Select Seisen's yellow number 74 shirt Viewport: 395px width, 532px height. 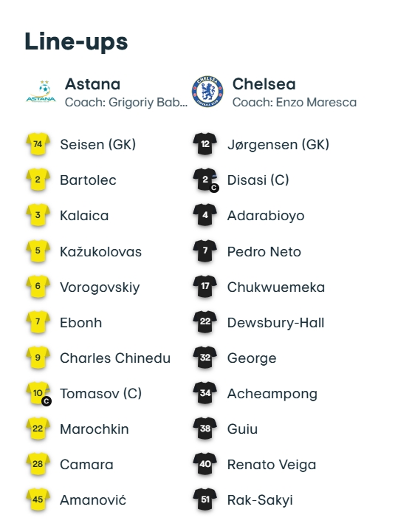tap(38, 144)
